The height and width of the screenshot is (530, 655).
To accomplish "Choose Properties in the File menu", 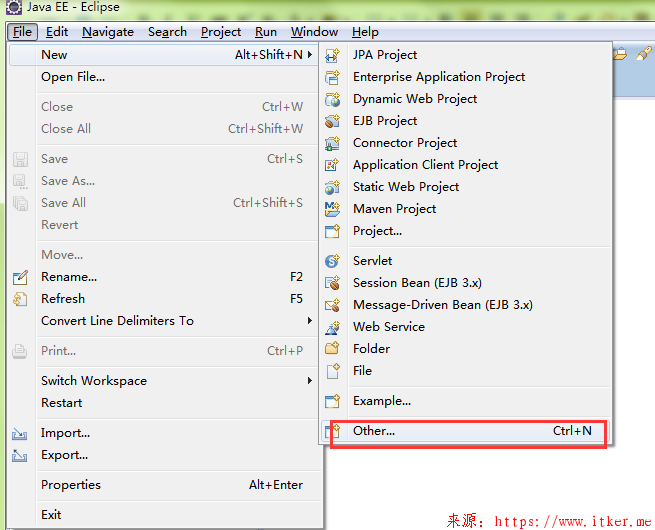I will [x=163, y=485].
